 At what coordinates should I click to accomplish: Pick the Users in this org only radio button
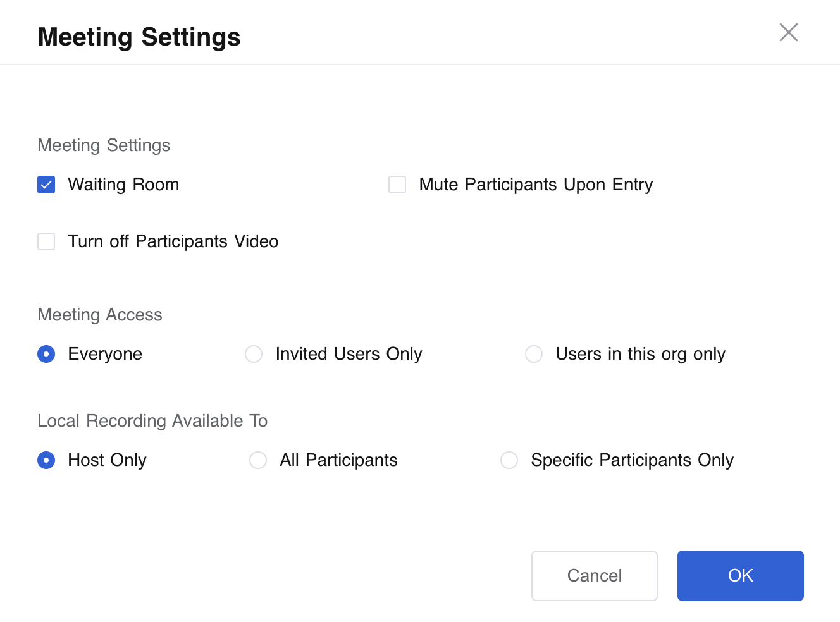[x=534, y=354]
